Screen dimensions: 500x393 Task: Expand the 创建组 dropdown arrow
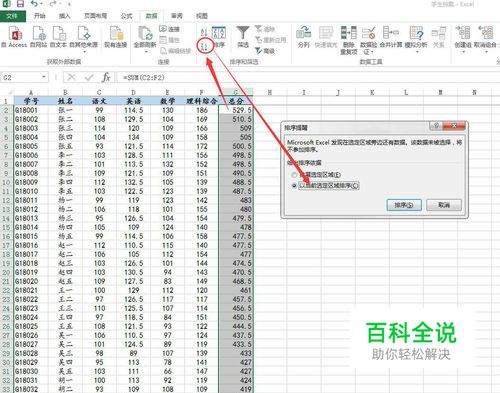coord(463,51)
